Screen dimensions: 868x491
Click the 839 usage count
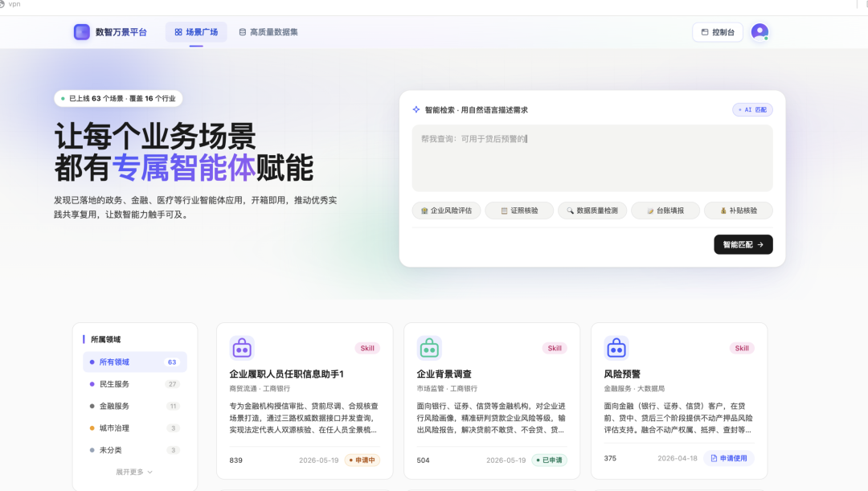[235, 460]
